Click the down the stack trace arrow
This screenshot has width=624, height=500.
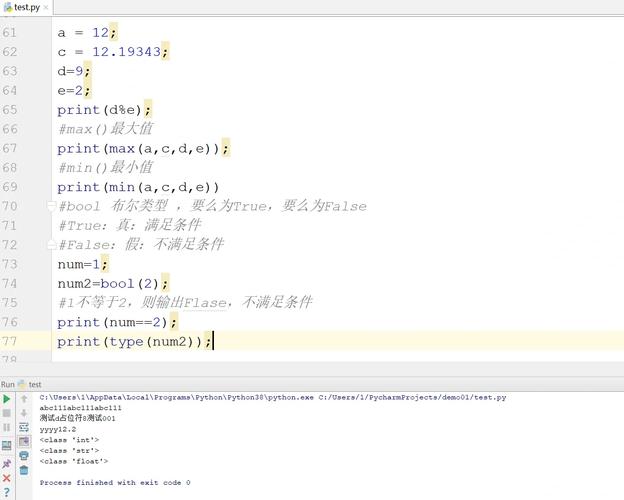tap(24, 413)
